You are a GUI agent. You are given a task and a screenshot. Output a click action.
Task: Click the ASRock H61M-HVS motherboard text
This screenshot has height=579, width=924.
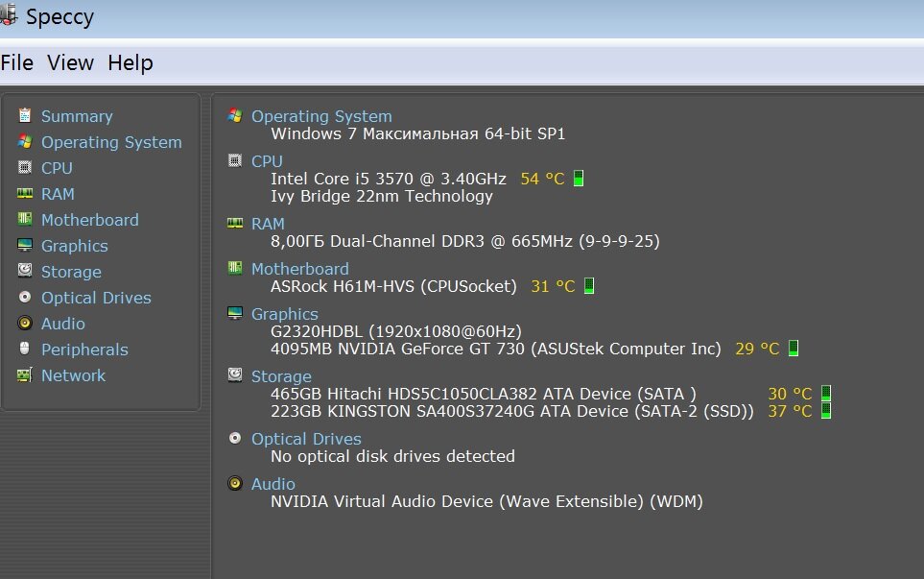point(393,286)
